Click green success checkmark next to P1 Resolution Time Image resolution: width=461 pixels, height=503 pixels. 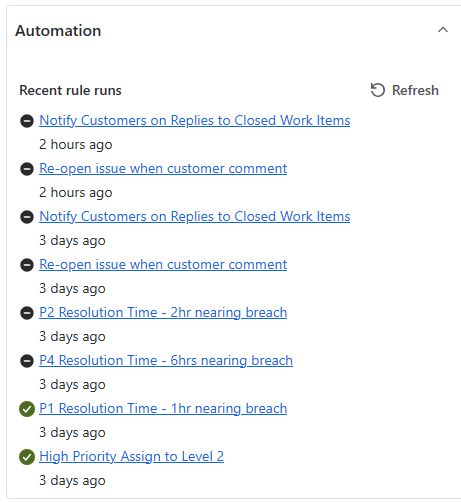[27, 409]
